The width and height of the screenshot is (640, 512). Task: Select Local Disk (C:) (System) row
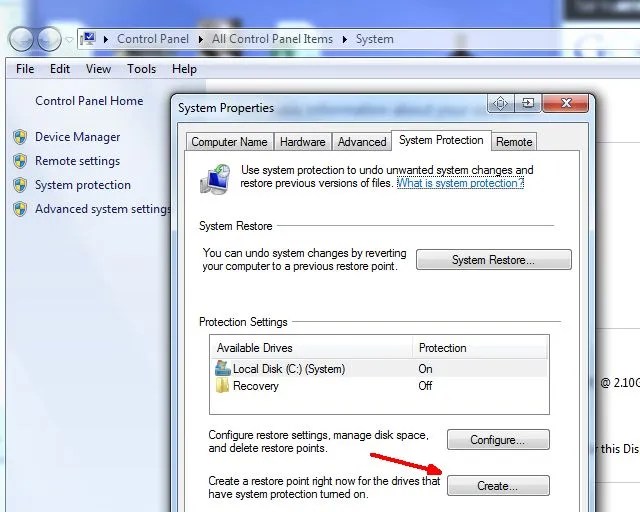379,369
